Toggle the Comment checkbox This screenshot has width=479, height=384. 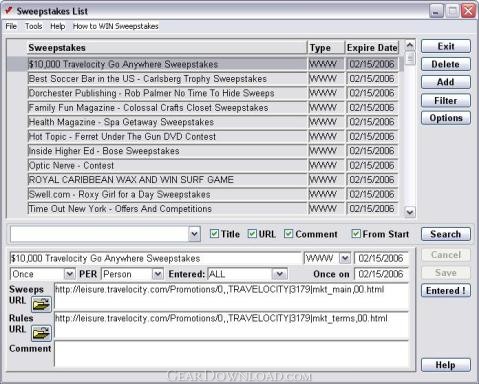(x=288, y=234)
